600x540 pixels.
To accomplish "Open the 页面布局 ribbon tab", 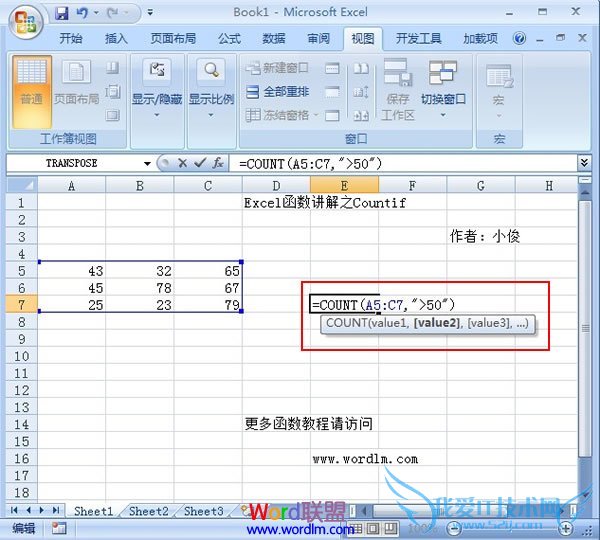I will (173, 38).
